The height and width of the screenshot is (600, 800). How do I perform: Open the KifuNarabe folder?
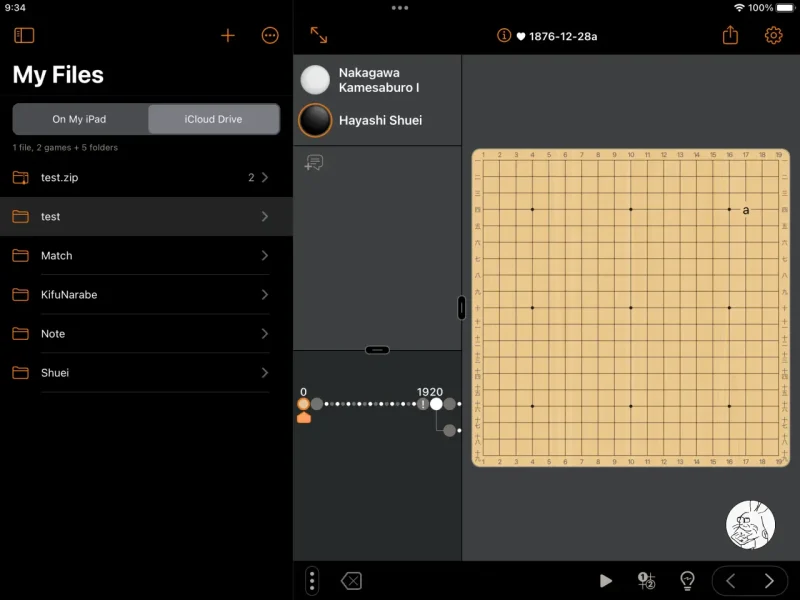click(x=146, y=294)
